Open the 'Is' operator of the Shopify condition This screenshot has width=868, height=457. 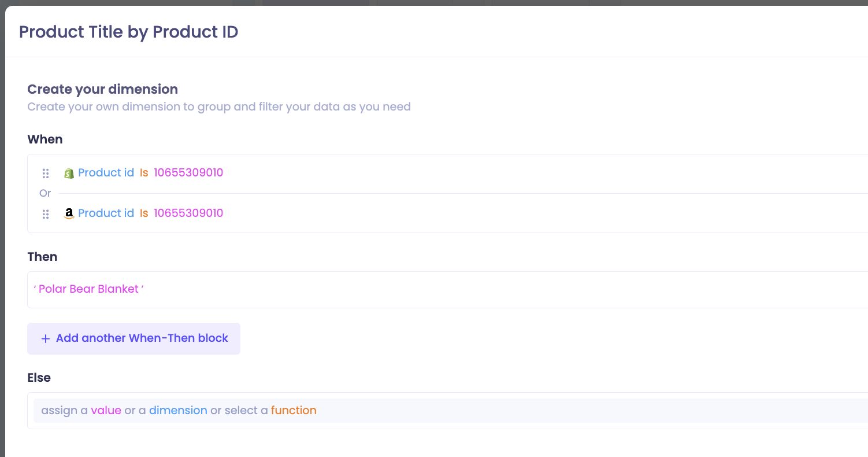click(x=144, y=172)
